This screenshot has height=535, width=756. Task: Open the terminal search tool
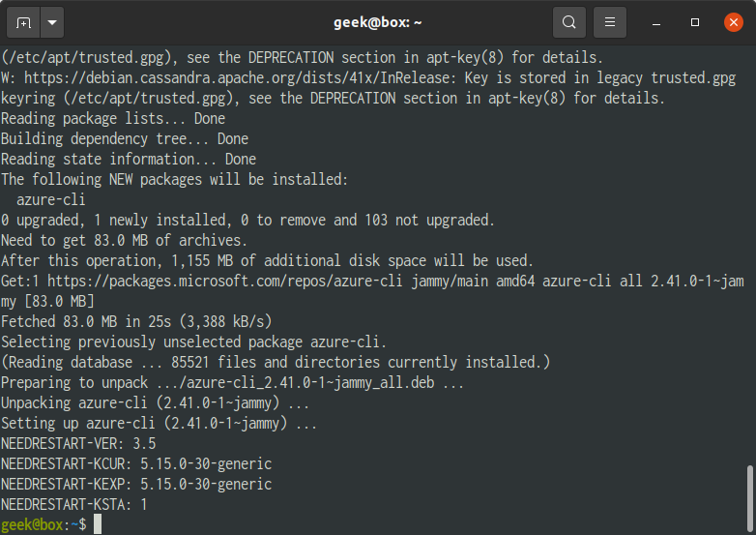pyautogui.click(x=568, y=22)
